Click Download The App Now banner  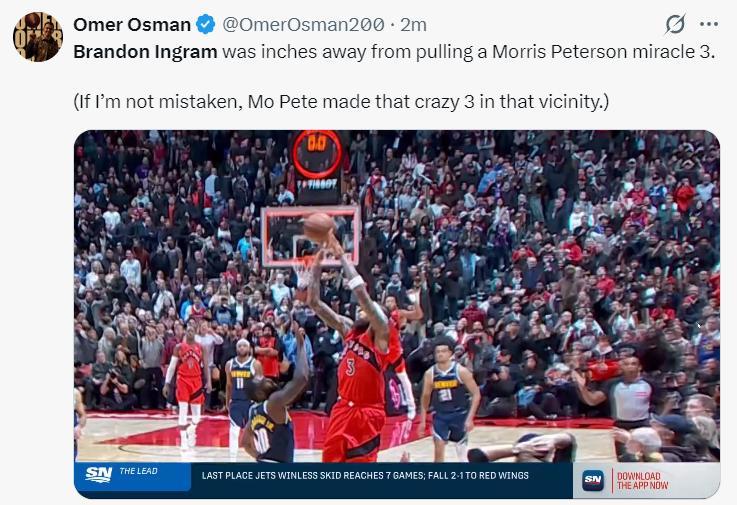coord(642,481)
